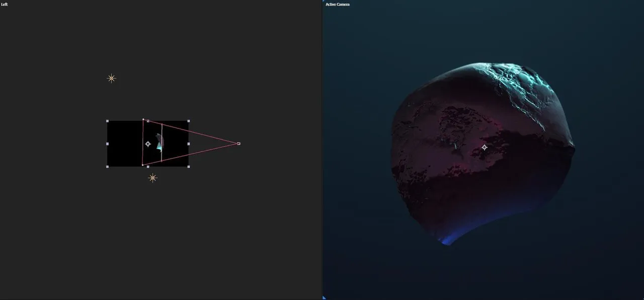Click the right-middle edge handle of the layer
The image size is (644, 300).
[189, 144]
